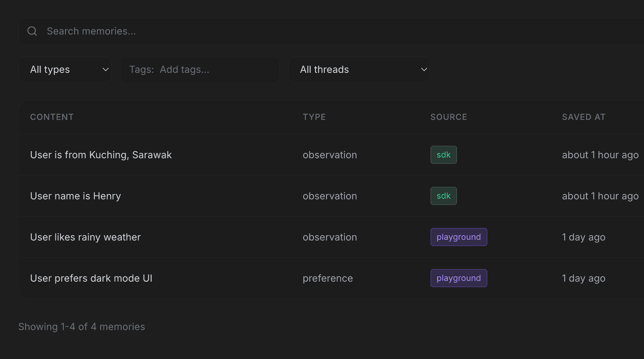Click the TYPE column header
Screen dimensions: 644x359
click(x=314, y=117)
